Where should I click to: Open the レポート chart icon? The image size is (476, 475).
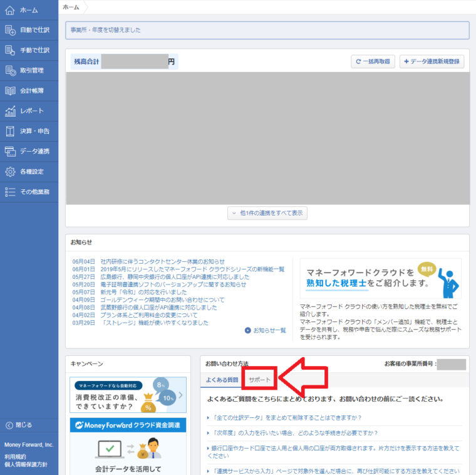[10, 111]
